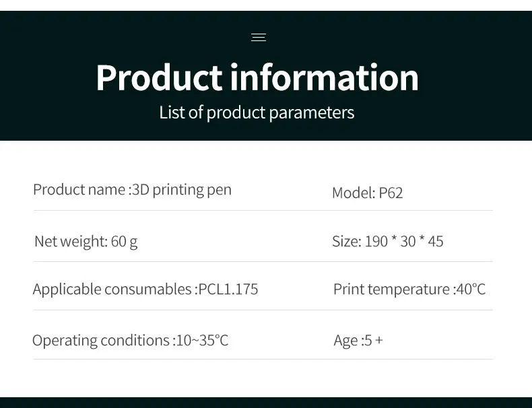Click the "Size" label text
Screen dimensions: 532x408
[x=345, y=242]
